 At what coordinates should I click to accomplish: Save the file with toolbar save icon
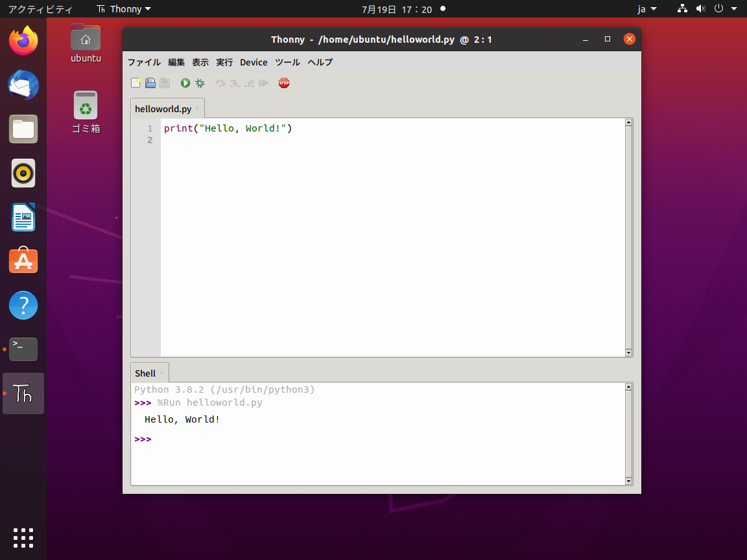click(x=165, y=83)
